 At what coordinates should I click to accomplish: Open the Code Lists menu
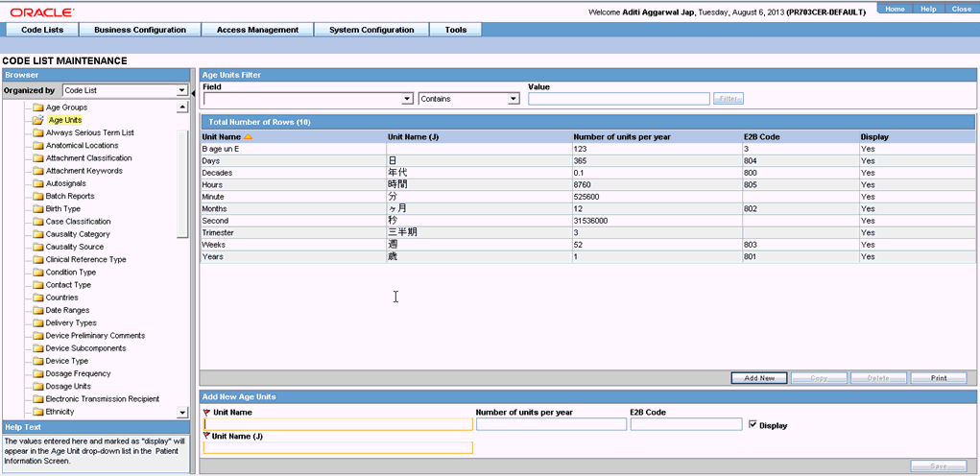tap(42, 30)
